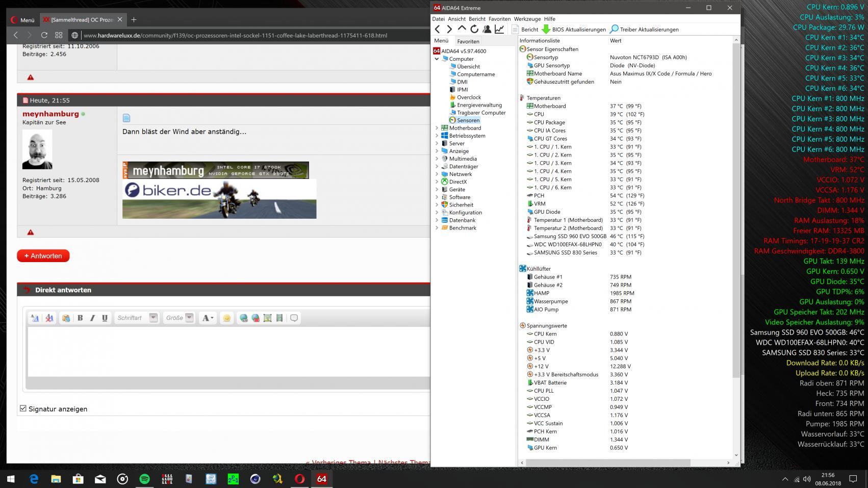This screenshot has width=868, height=488.
Task: Click insert link icon in reply editor
Action: [244, 318]
